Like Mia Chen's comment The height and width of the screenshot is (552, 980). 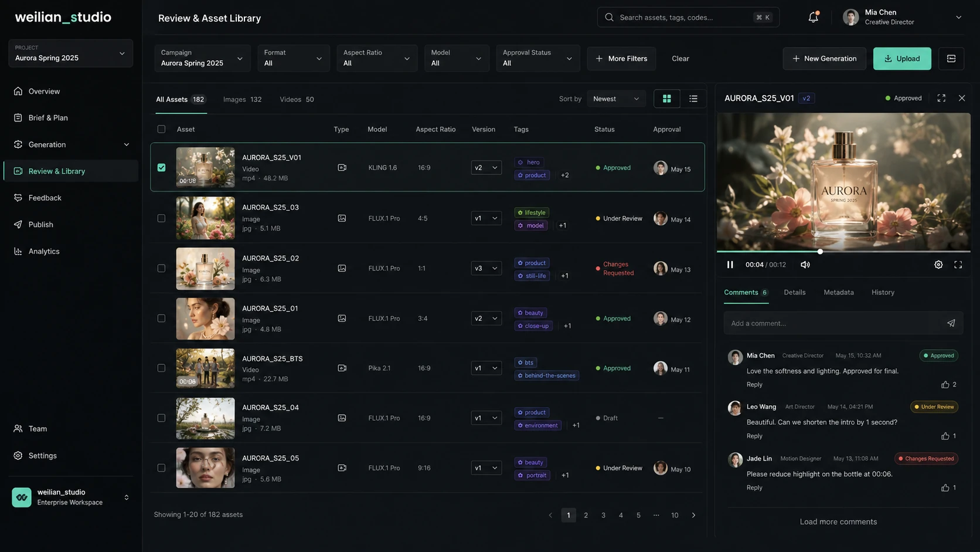(945, 385)
